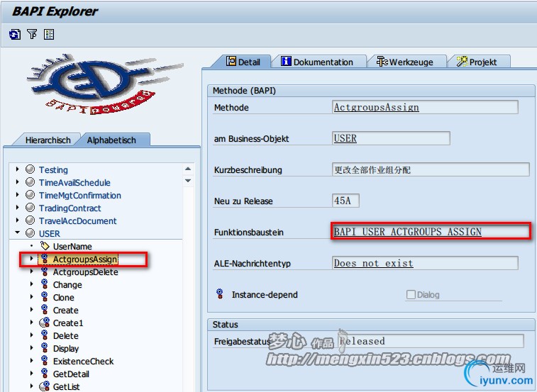This screenshot has height=392, width=537.
Task: Click the Delete method gear icon
Action: tap(45, 335)
